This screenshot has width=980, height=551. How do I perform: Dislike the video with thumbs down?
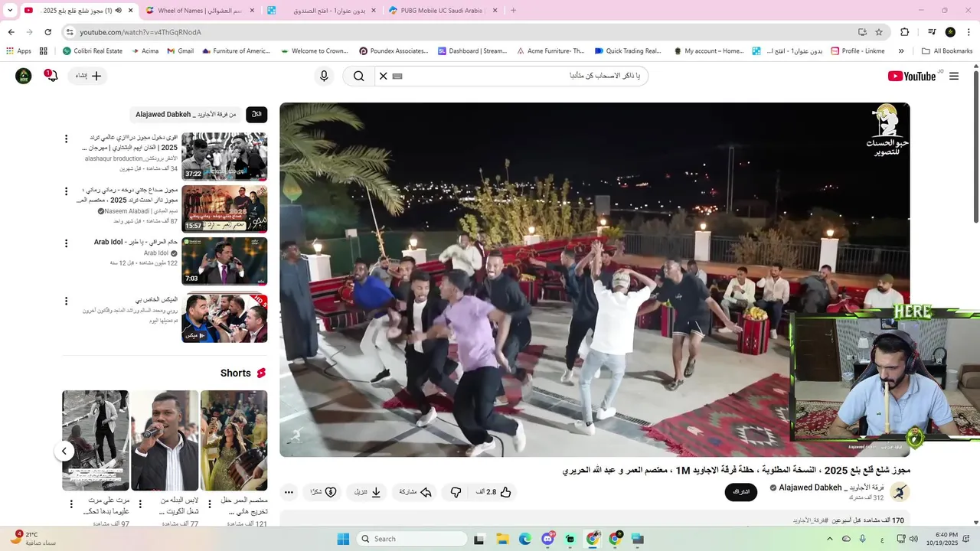point(456,492)
